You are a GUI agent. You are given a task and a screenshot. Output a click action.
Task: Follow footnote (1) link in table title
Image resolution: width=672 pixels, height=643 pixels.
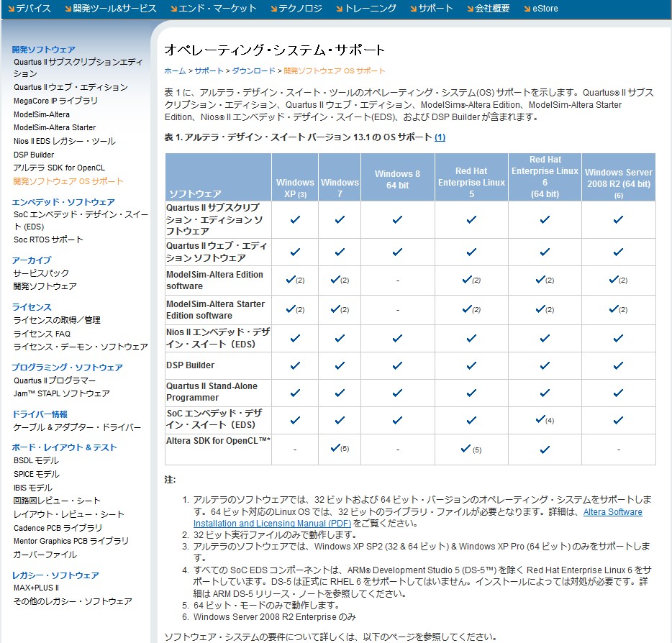(440, 137)
